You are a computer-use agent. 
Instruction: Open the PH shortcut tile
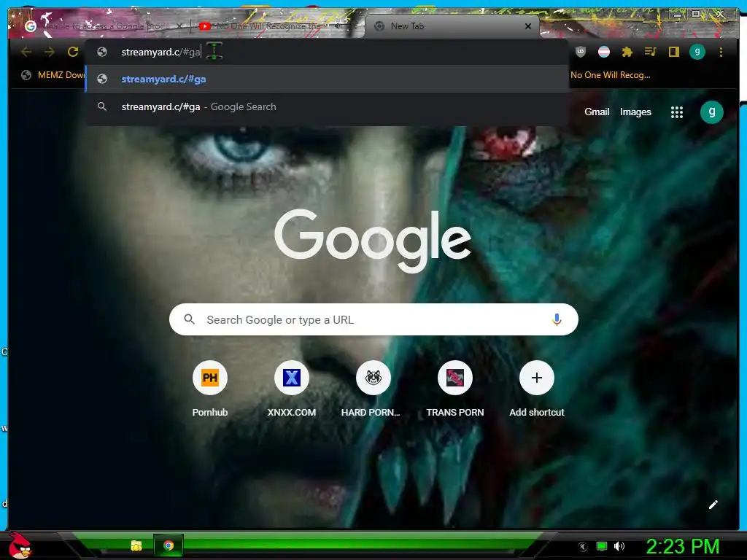coord(209,378)
